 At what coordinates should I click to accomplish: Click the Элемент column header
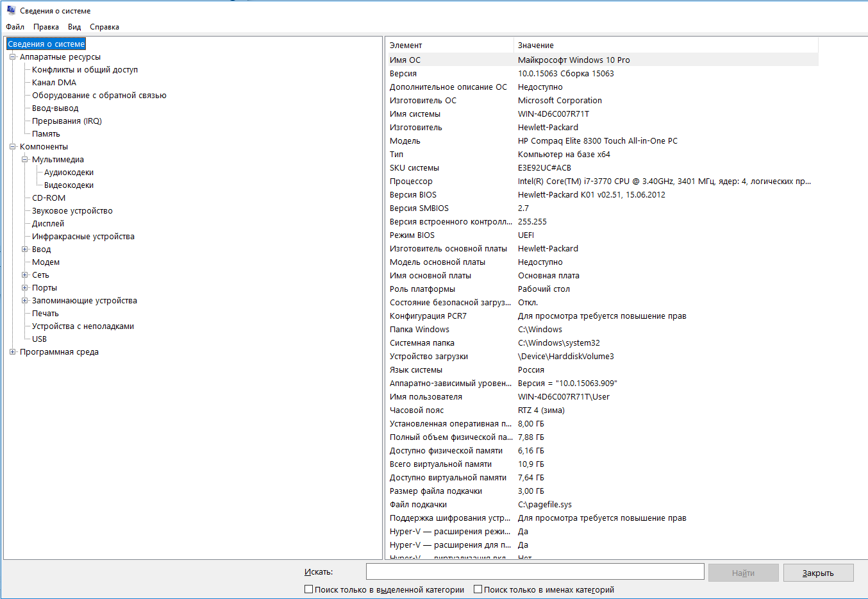click(x=449, y=46)
